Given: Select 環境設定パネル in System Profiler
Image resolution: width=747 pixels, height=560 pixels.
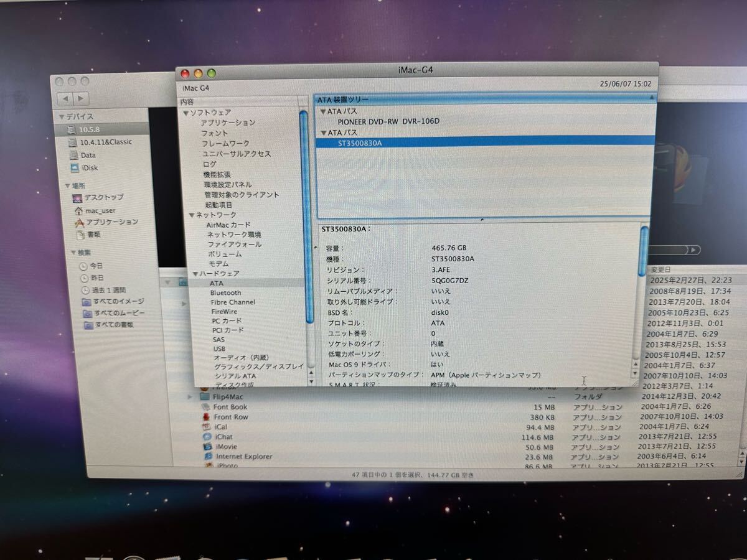Looking at the screenshot, I should pyautogui.click(x=228, y=185).
